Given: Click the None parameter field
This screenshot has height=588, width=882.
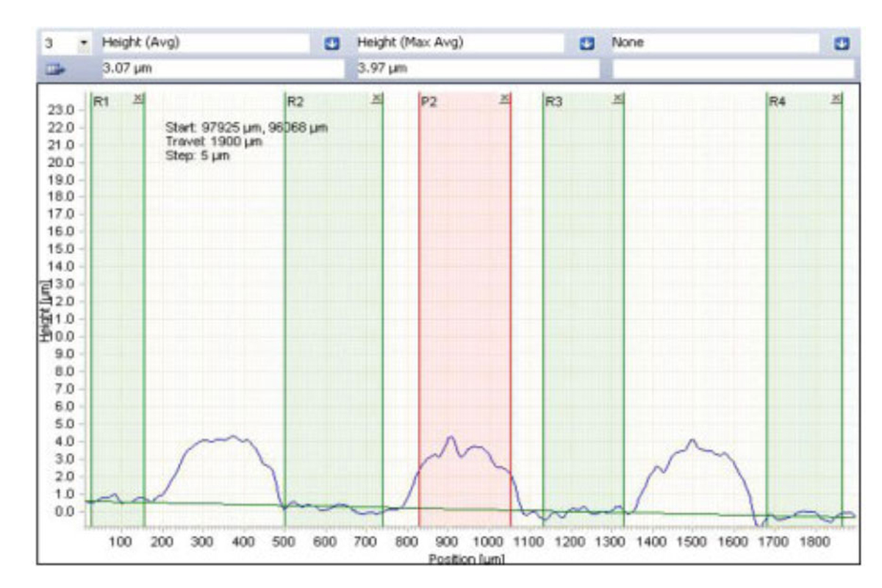Looking at the screenshot, I should [x=713, y=43].
